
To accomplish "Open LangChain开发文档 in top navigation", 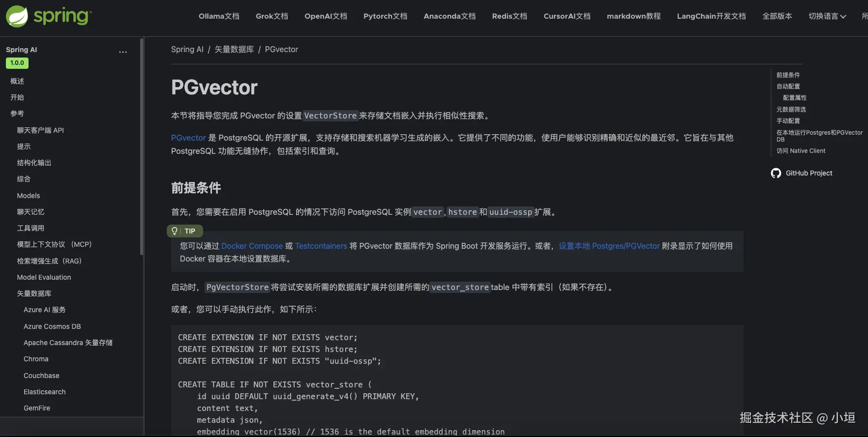I will [x=711, y=16].
